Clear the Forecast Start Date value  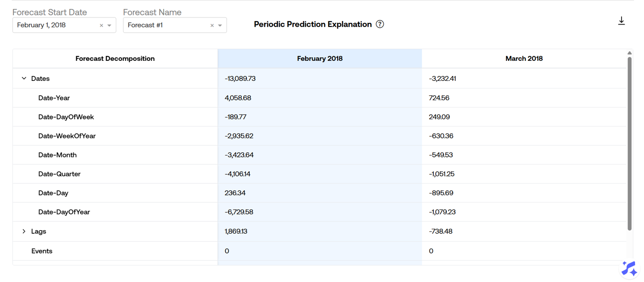pos(102,25)
